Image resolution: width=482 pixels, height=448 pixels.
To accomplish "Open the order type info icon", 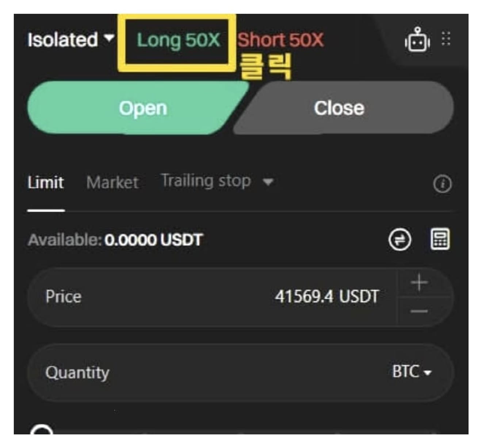I will tap(442, 184).
